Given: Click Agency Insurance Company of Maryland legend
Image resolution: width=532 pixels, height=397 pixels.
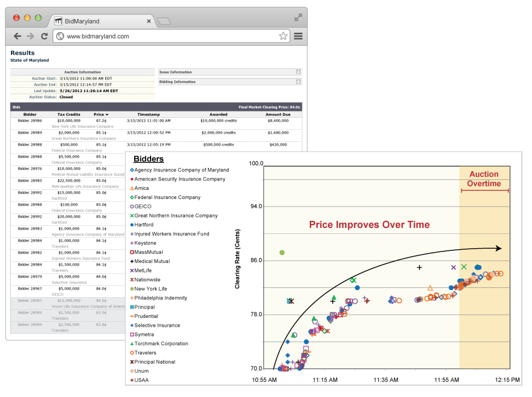Looking at the screenshot, I should pyautogui.click(x=180, y=170).
